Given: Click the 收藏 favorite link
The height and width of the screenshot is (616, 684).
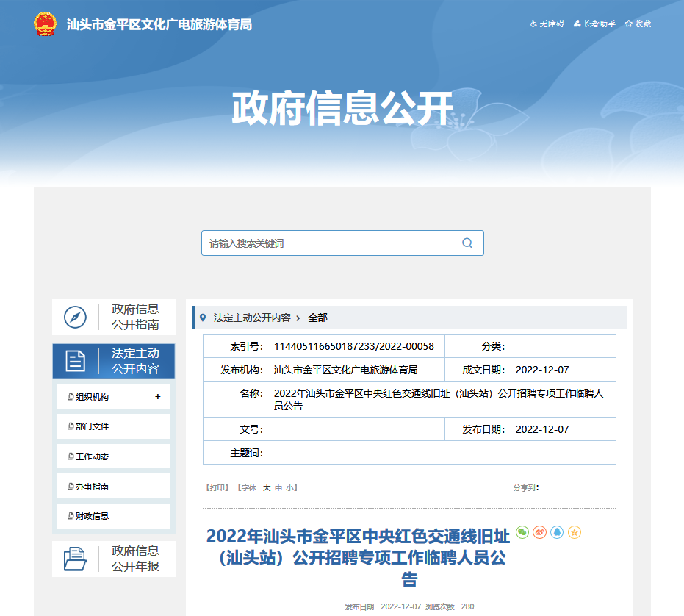Looking at the screenshot, I should click(x=638, y=24).
